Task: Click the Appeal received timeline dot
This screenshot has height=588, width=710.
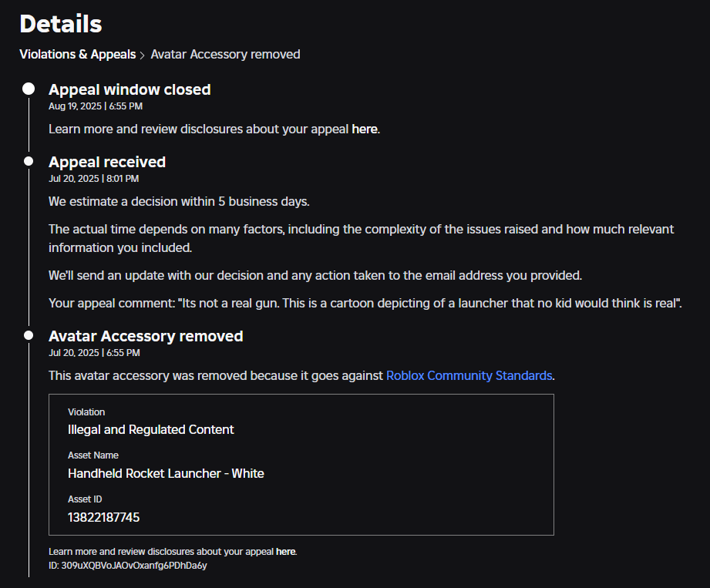Action: pos(29,162)
